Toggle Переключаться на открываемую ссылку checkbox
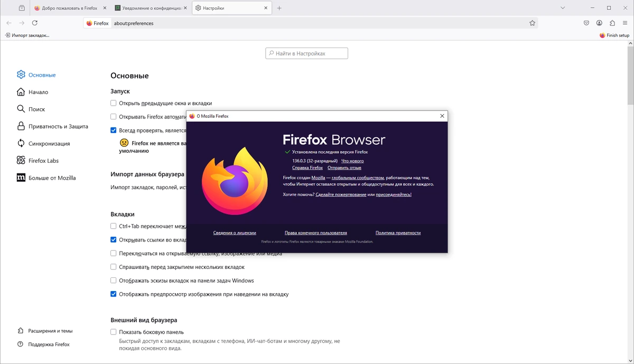The height and width of the screenshot is (364, 634). click(x=114, y=253)
